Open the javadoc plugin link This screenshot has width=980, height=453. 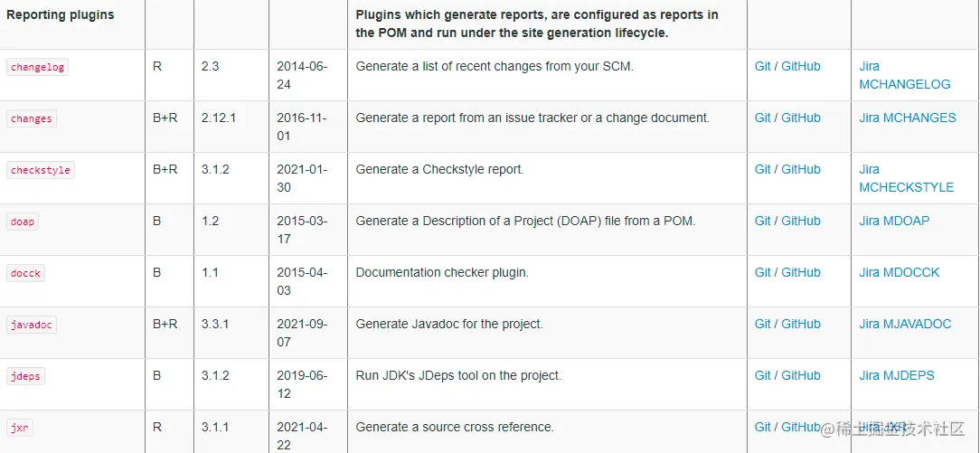[x=32, y=325]
